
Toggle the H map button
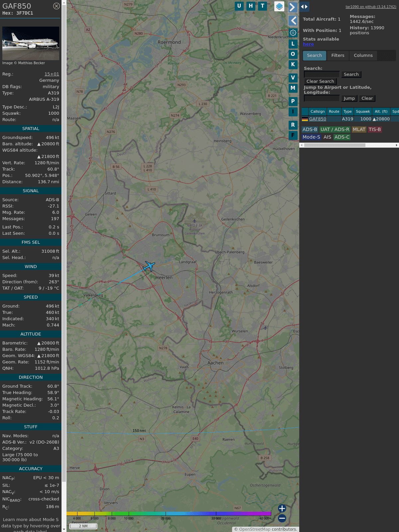point(251,6)
